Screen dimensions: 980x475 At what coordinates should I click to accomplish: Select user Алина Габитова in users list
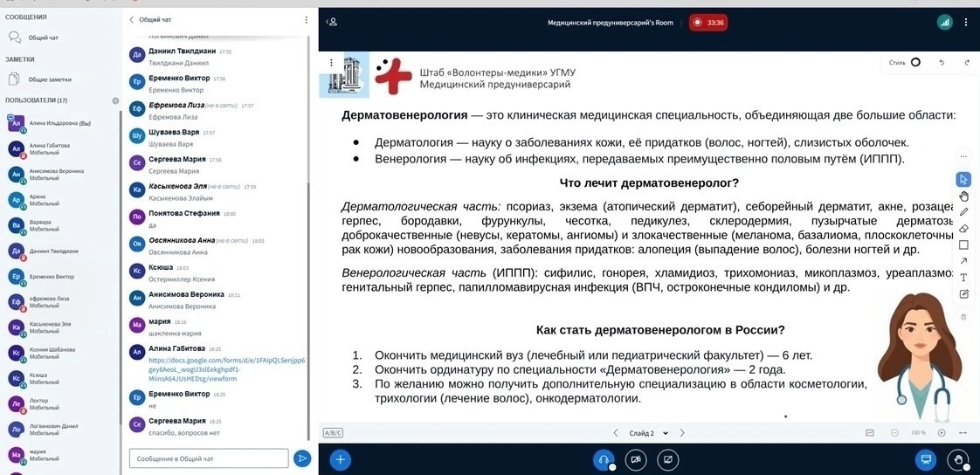click(x=61, y=148)
